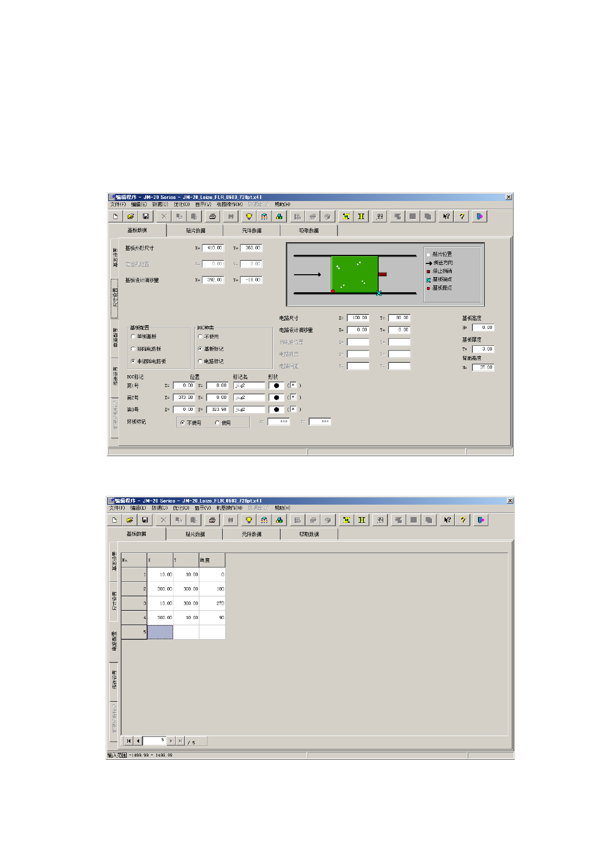Click the 基板外形尺寸 X field showing 410.00
This screenshot has height=868, width=613.
tap(213, 248)
